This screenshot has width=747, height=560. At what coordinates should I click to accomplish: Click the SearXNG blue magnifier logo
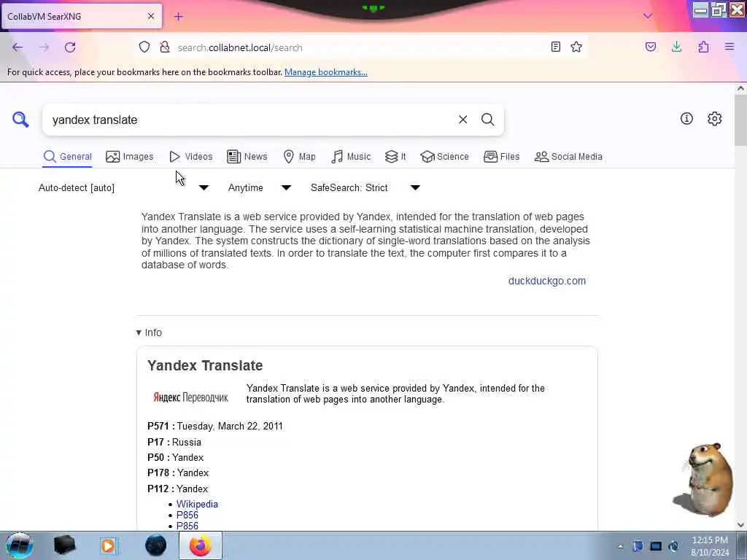pos(20,120)
